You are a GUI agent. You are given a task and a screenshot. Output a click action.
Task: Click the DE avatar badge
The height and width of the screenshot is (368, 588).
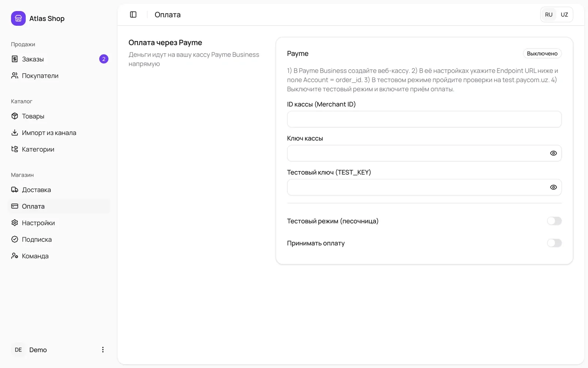coord(18,350)
